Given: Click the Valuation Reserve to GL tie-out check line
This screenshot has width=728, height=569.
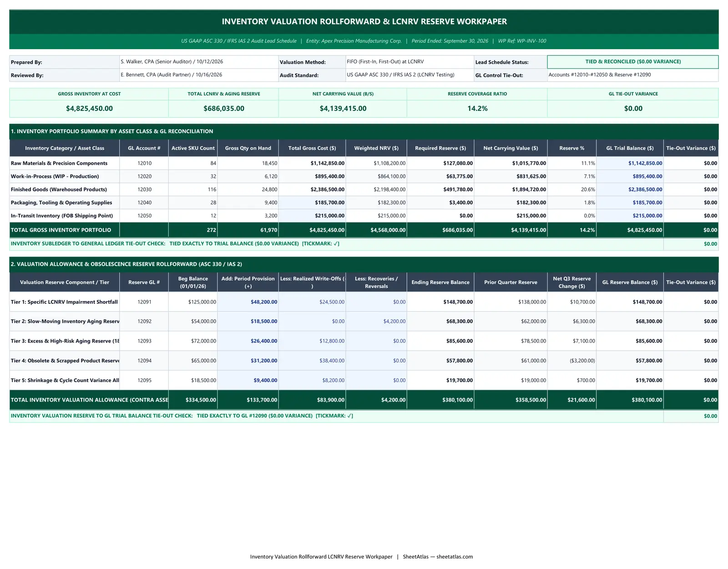Looking at the screenshot, I should point(337,416).
